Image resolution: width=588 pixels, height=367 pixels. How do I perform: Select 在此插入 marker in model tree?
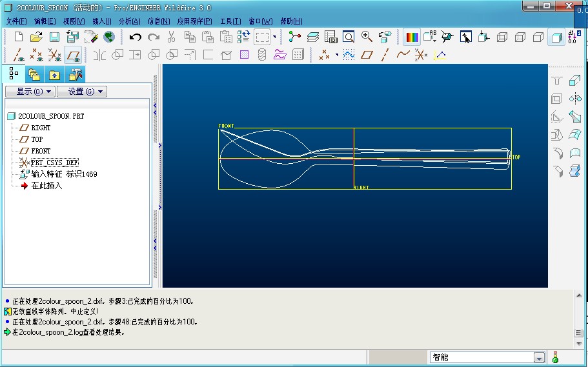(x=46, y=186)
